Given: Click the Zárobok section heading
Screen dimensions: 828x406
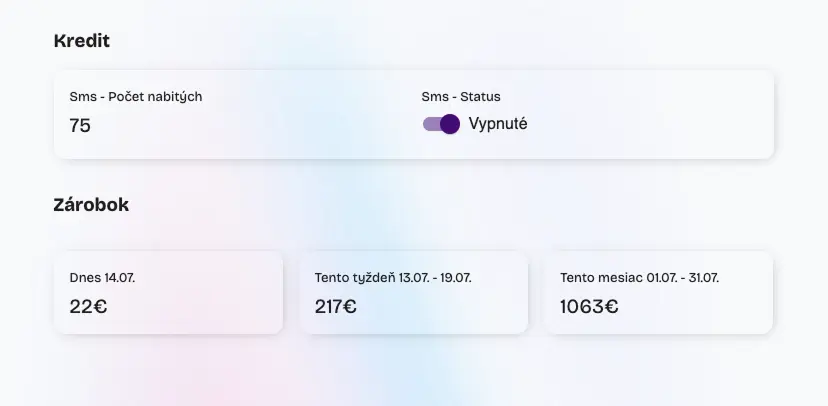Looking at the screenshot, I should 91,205.
